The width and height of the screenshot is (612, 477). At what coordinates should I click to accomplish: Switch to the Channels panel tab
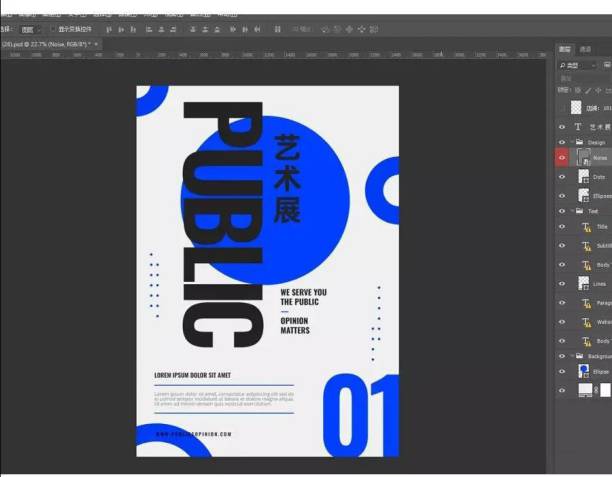click(587, 48)
